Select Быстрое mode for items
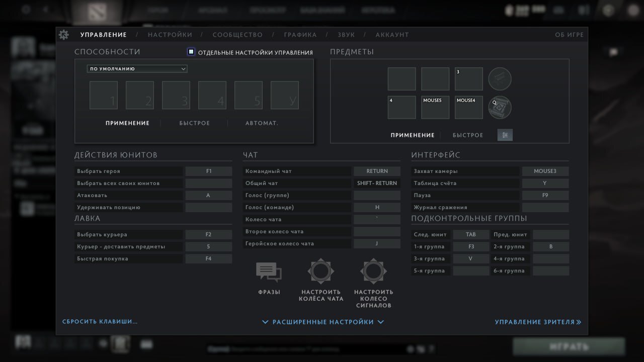The height and width of the screenshot is (362, 644). click(x=467, y=135)
